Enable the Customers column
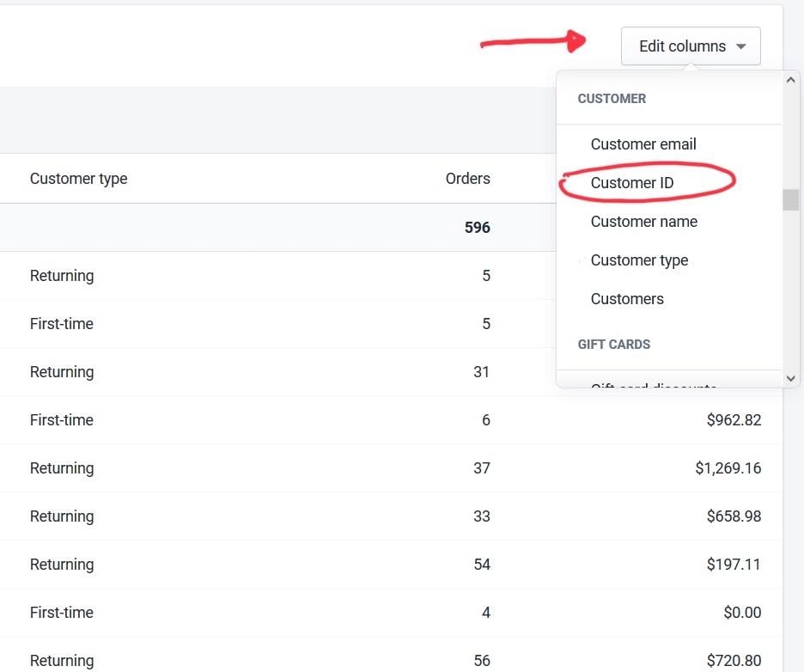This screenshot has height=672, width=804. click(627, 298)
